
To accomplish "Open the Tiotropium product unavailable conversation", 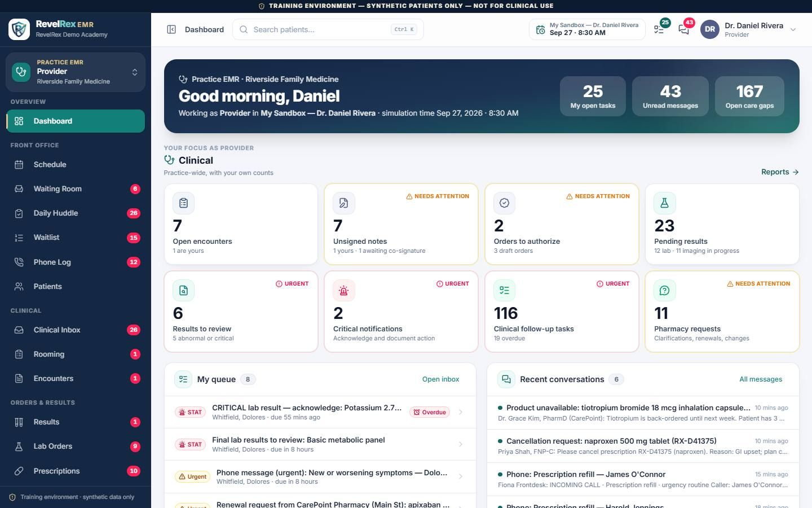I will [643, 413].
